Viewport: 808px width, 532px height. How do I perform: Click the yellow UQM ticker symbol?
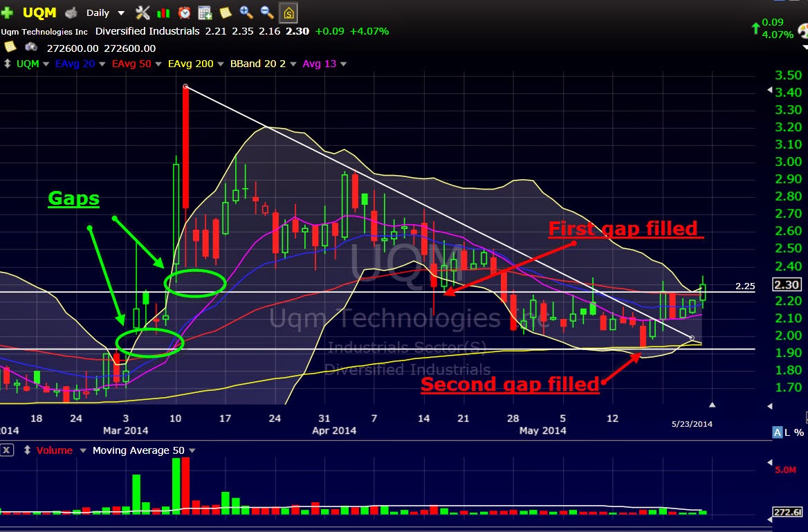(x=39, y=13)
